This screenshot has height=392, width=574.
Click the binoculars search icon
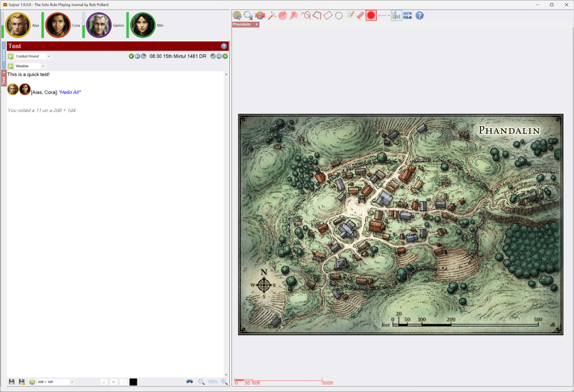[x=190, y=382]
